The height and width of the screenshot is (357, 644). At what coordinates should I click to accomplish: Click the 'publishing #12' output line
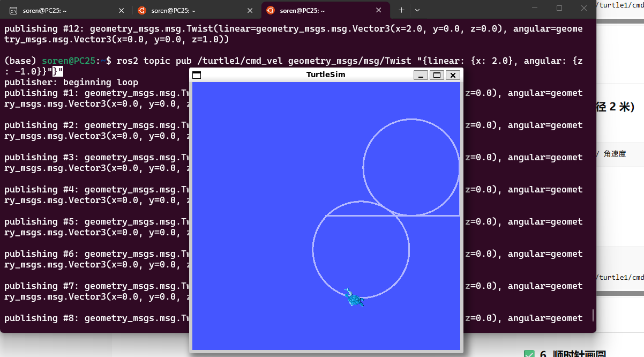click(293, 34)
